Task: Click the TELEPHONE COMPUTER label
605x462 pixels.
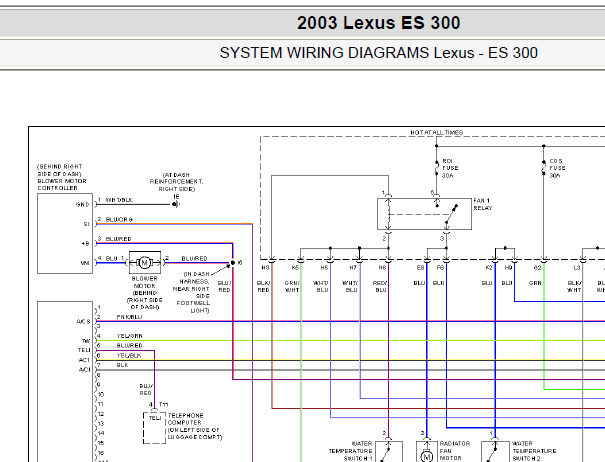Action: (x=186, y=419)
